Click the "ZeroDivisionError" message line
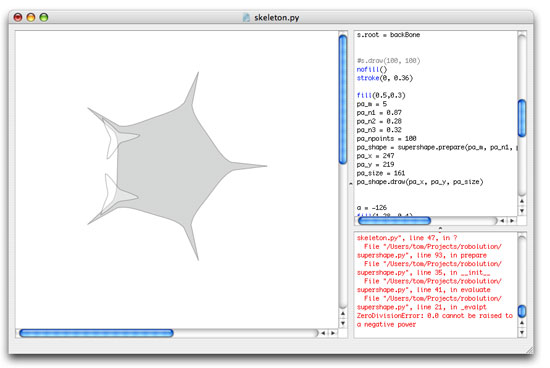 pos(435,316)
